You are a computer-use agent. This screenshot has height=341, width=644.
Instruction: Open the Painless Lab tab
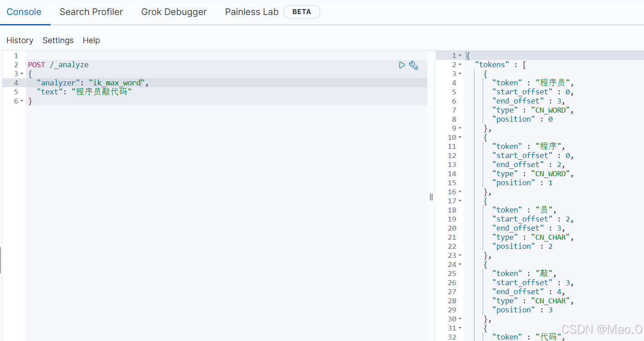pyautogui.click(x=252, y=12)
